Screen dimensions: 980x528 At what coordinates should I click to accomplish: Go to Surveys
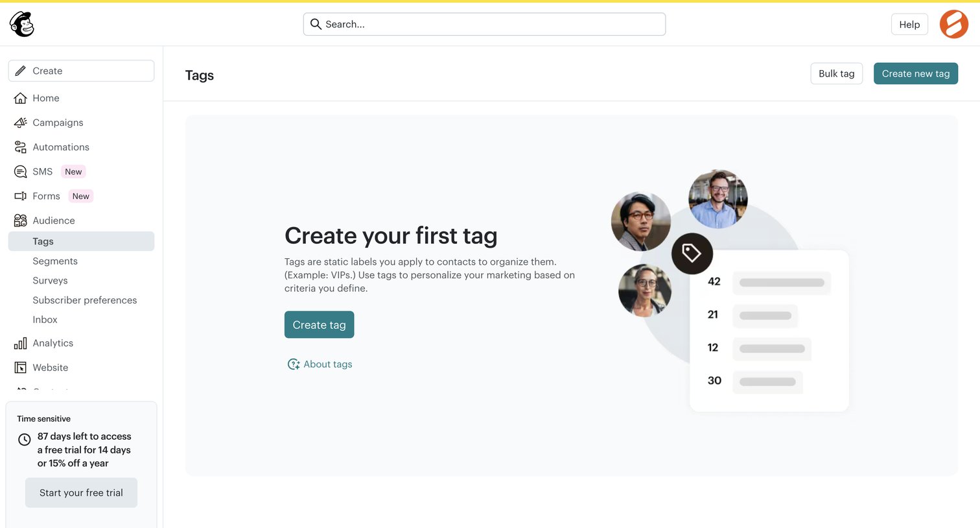50,280
